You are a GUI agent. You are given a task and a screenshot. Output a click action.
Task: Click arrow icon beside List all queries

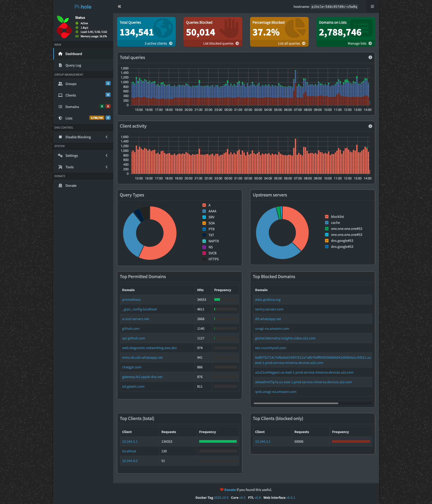304,44
